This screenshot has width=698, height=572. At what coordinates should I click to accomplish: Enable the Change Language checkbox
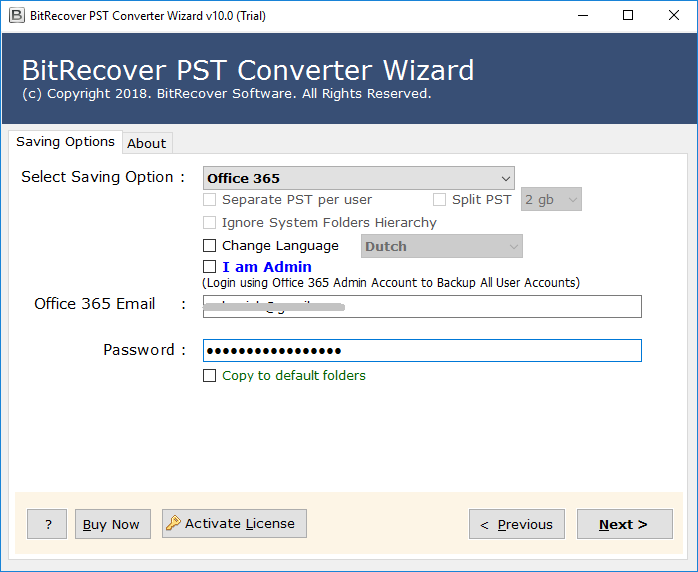coord(209,245)
